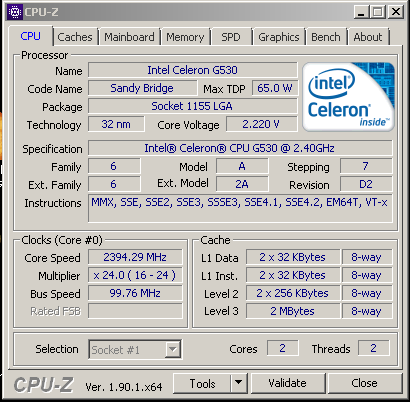Click the Validate button
This screenshot has width=410, height=402.
click(288, 383)
